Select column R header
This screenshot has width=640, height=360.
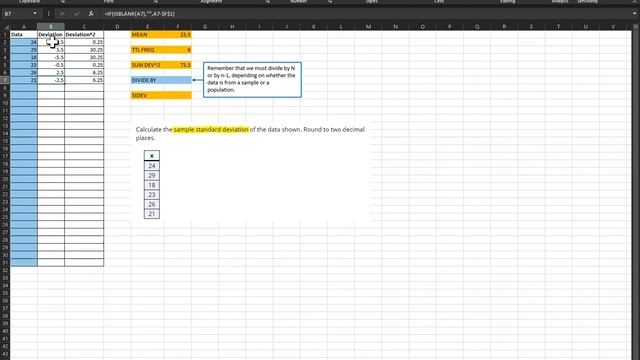[504, 27]
